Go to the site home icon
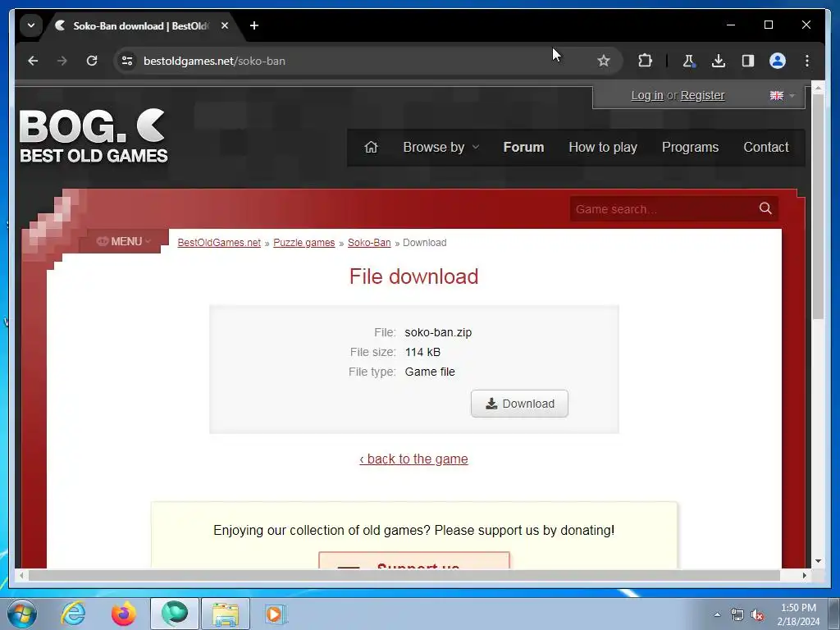840x630 pixels. [x=372, y=147]
